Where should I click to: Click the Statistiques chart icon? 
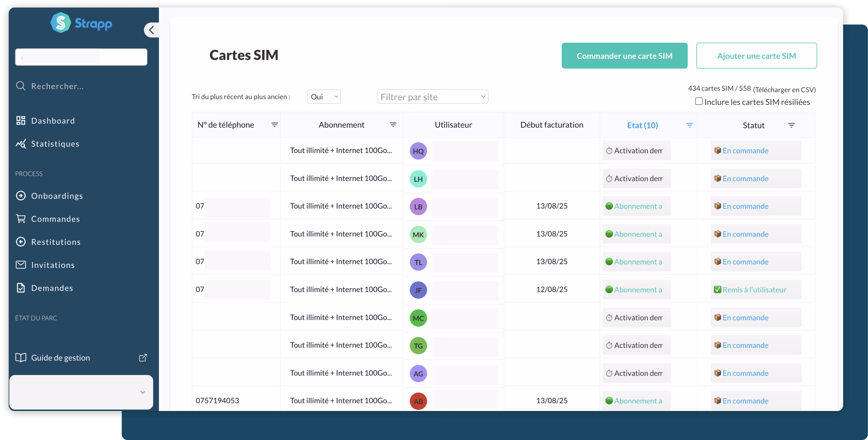21,144
